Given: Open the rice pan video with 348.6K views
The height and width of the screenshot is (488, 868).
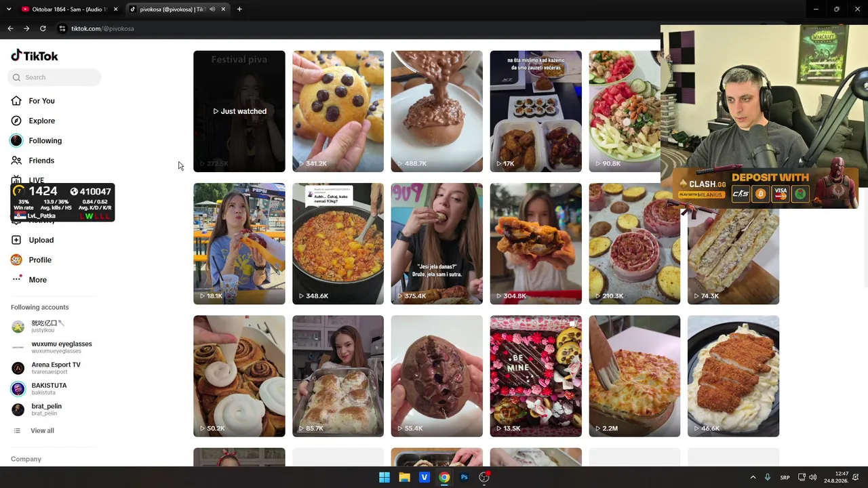Looking at the screenshot, I should tap(338, 244).
